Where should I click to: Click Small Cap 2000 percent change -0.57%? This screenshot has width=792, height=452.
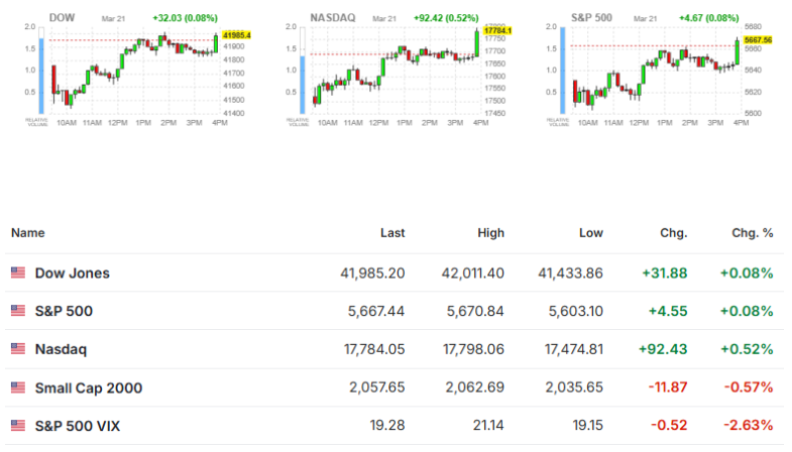click(x=749, y=387)
